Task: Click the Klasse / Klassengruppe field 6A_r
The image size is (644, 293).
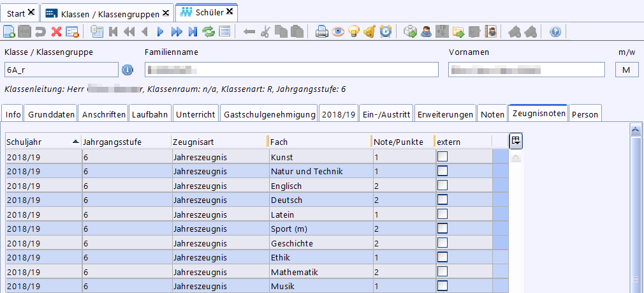Action: (x=61, y=70)
